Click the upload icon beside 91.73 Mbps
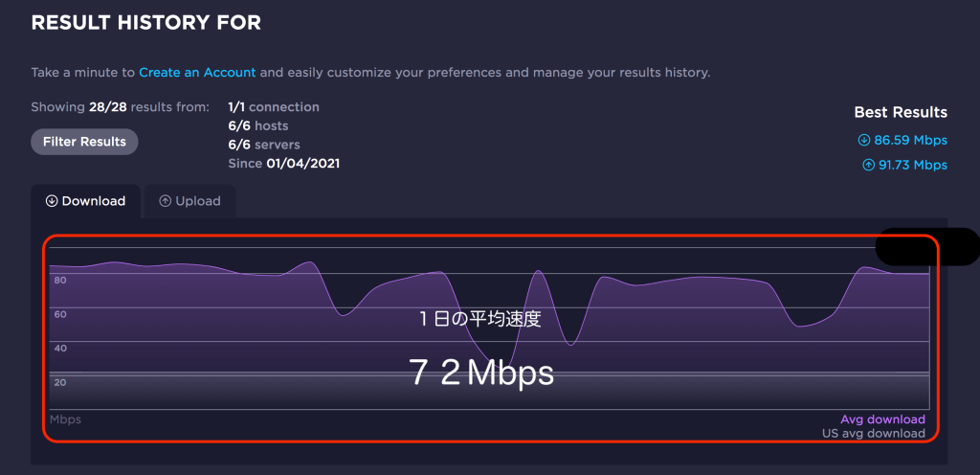Viewport: 980px width, 475px height. pos(868,165)
